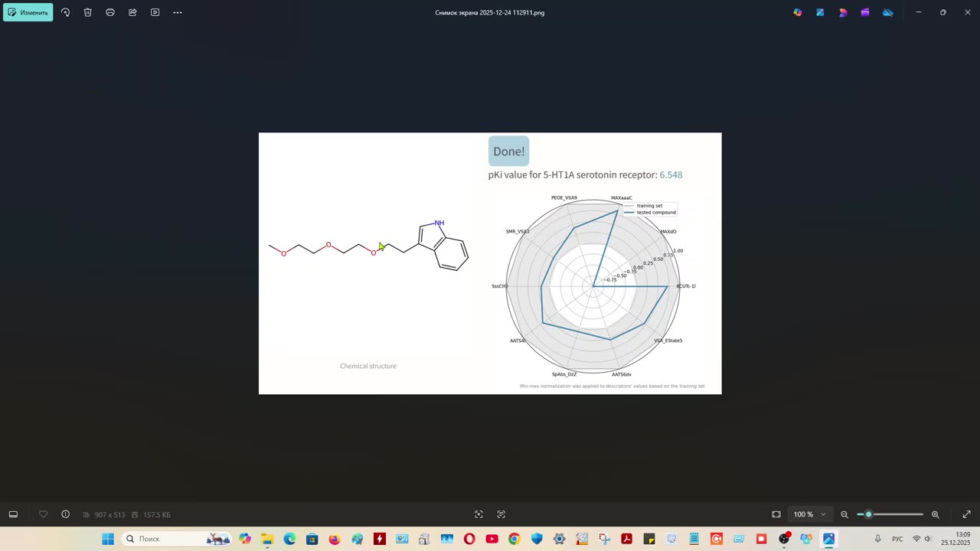The height and width of the screenshot is (551, 980).
Task: Show file info with the info icon
Action: click(x=65, y=514)
